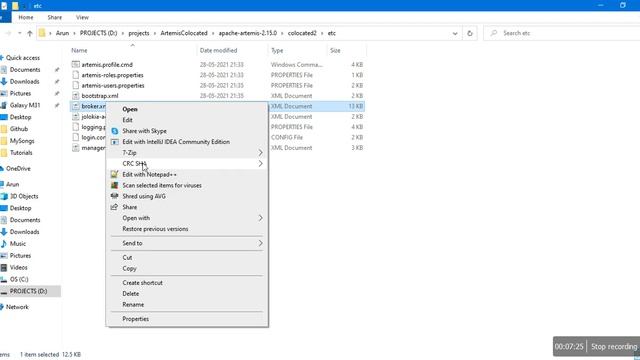The height and width of the screenshot is (360, 640).
Task: Choose Delete from context menu
Action: pos(131,294)
